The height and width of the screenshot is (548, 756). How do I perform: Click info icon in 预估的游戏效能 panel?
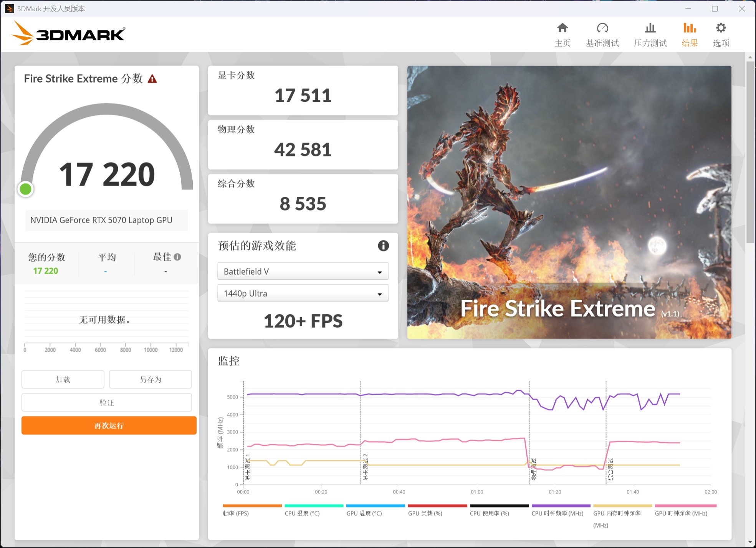pyautogui.click(x=383, y=246)
